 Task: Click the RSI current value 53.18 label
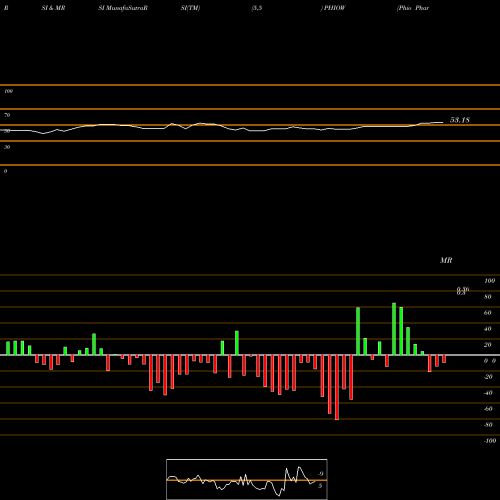click(460, 120)
